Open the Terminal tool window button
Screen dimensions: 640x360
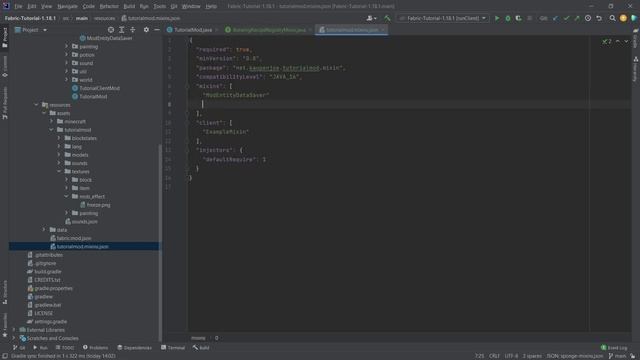pyautogui.click(x=173, y=348)
